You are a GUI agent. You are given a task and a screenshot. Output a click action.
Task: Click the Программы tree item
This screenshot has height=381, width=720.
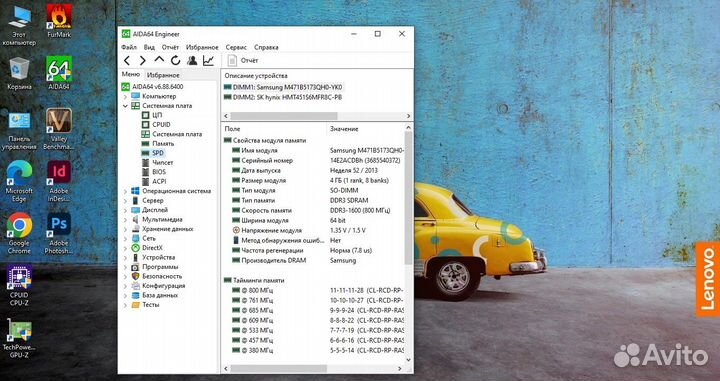(155, 267)
